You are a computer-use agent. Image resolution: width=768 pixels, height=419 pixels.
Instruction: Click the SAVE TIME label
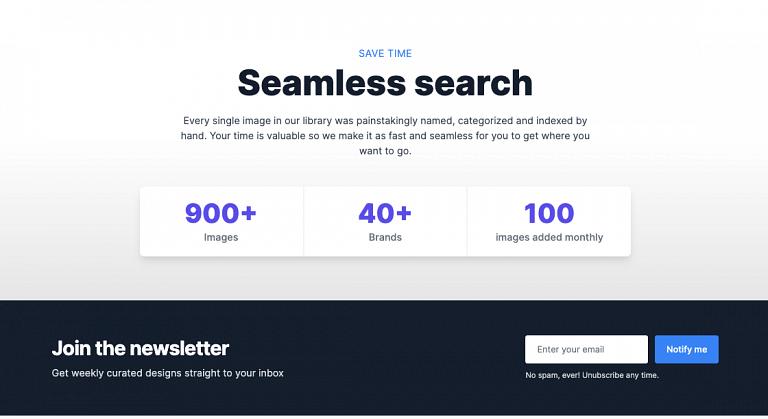(385, 54)
